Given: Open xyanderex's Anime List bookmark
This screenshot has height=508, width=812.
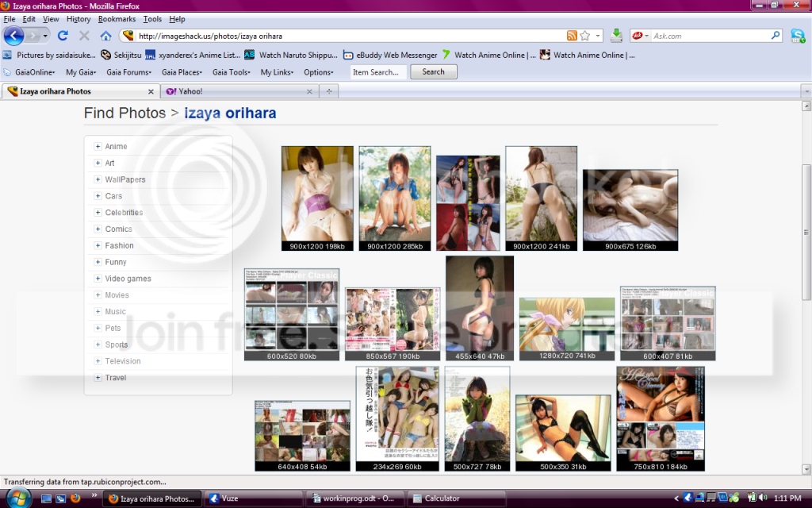Looking at the screenshot, I should coord(193,55).
